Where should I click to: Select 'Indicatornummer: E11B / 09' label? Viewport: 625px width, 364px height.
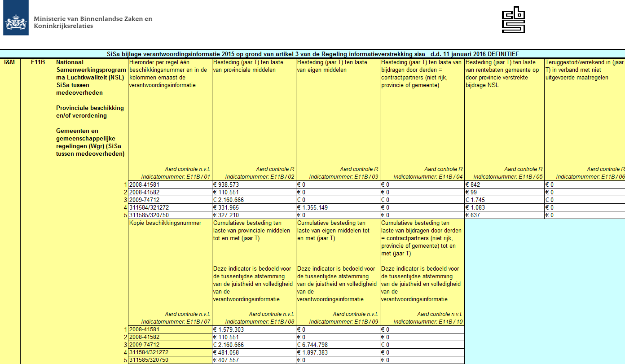[x=343, y=322]
